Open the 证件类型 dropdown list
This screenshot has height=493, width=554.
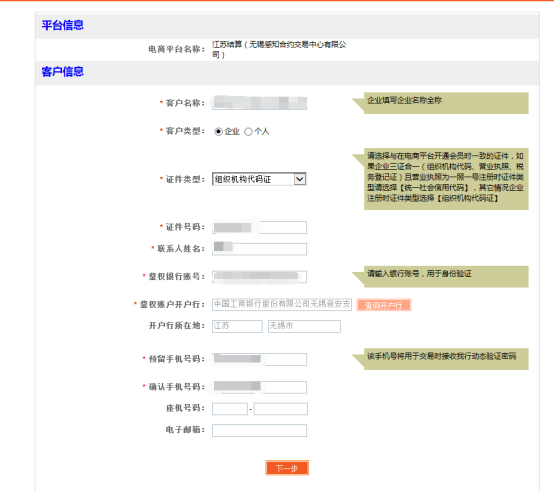(259, 179)
